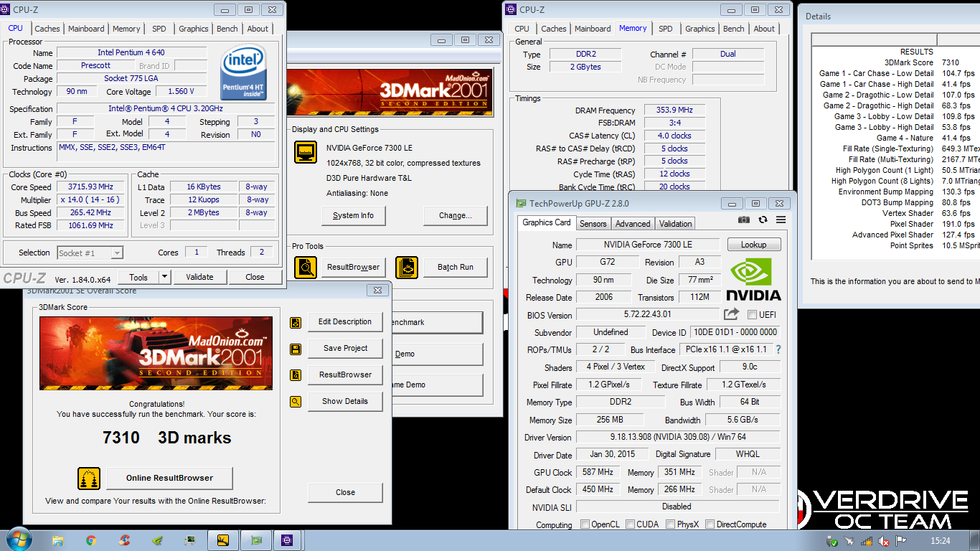The image size is (980, 551).
Task: Click the Core Speed value 3715.93 MHz
Action: pyautogui.click(x=90, y=187)
